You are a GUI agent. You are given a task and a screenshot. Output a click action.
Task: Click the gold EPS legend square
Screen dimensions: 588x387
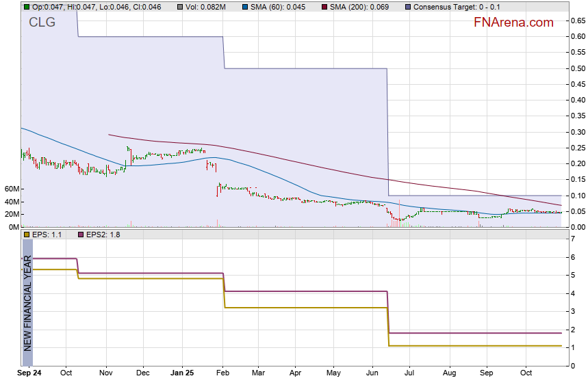(26, 235)
